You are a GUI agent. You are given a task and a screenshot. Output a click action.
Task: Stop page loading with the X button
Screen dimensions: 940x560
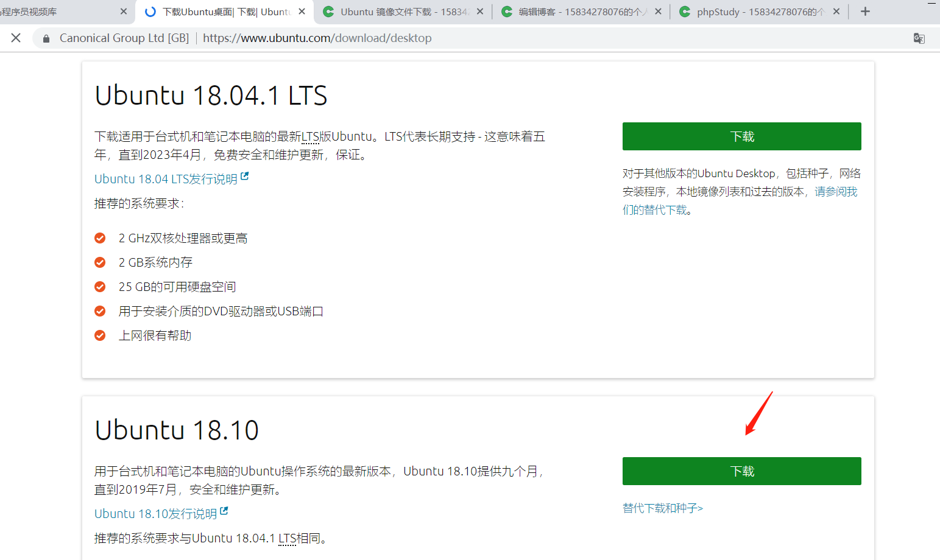click(16, 38)
